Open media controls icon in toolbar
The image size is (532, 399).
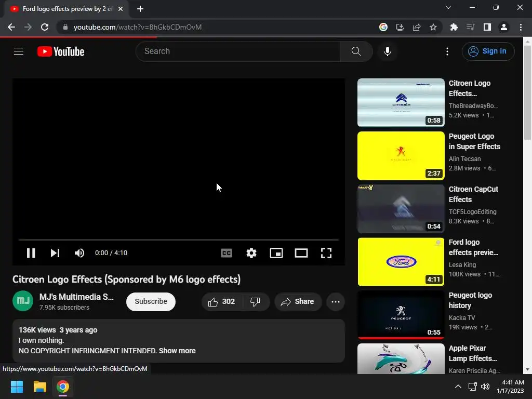pos(470,27)
